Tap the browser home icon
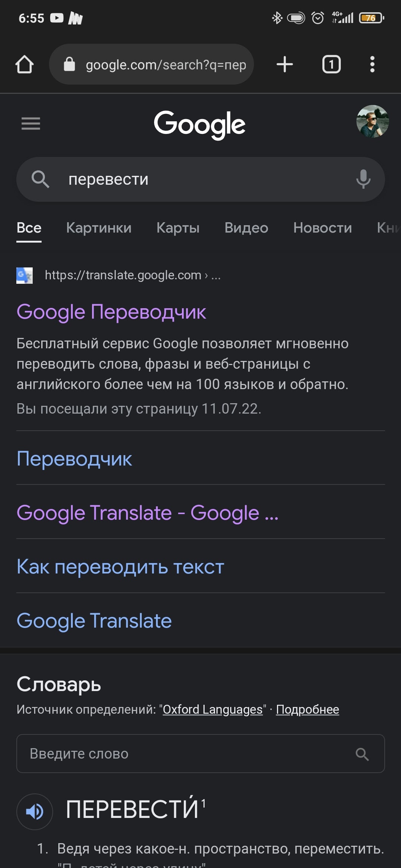401x868 pixels. (25, 65)
